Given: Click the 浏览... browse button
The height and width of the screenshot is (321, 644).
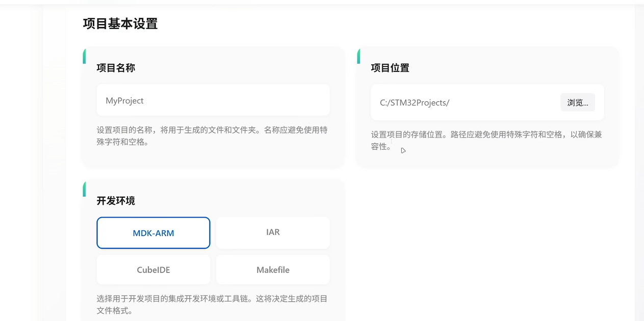Looking at the screenshot, I should [x=577, y=102].
